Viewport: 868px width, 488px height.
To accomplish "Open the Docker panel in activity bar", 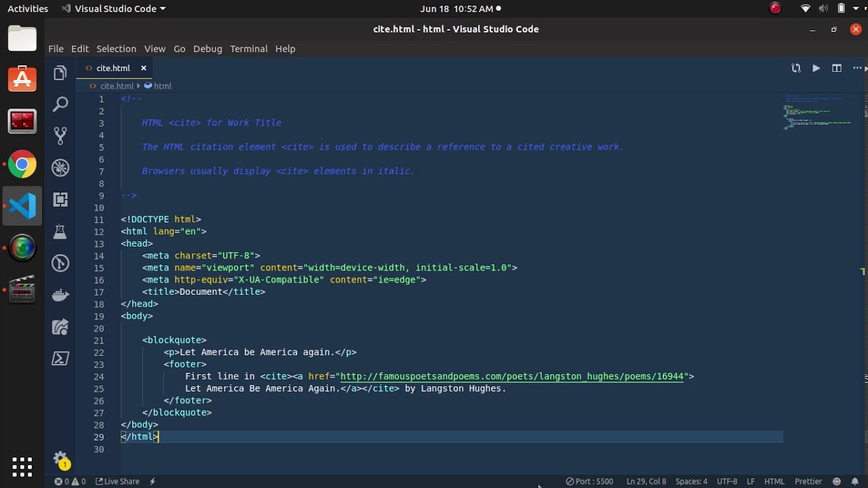I will point(60,295).
